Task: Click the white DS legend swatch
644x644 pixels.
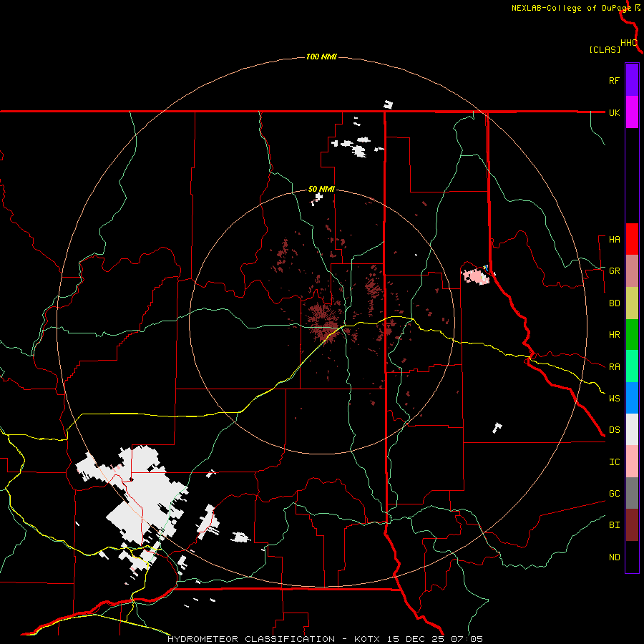Action: pos(632,429)
